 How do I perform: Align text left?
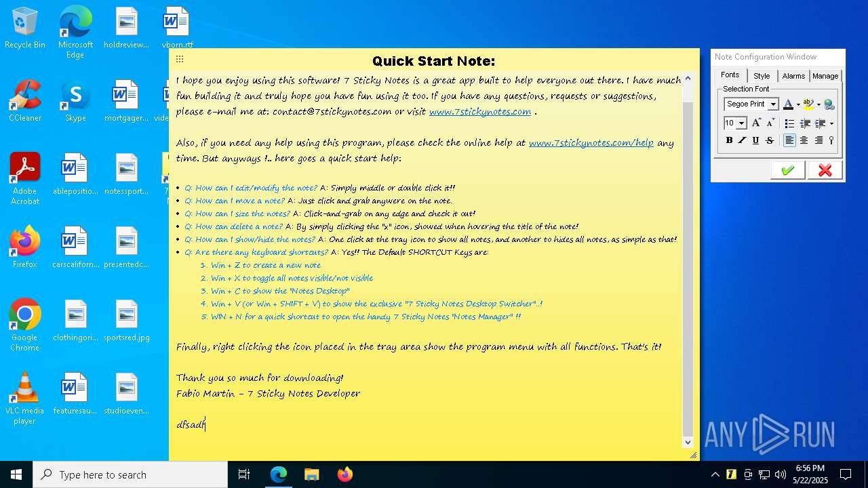coord(789,140)
